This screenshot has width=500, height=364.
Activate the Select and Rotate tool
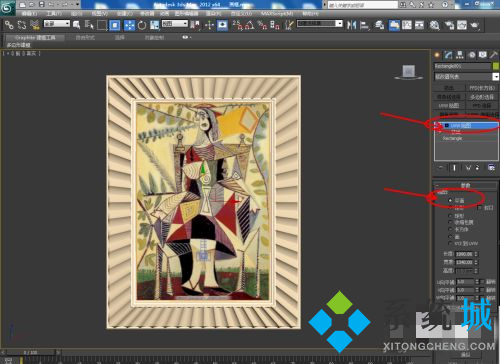tap(142, 25)
